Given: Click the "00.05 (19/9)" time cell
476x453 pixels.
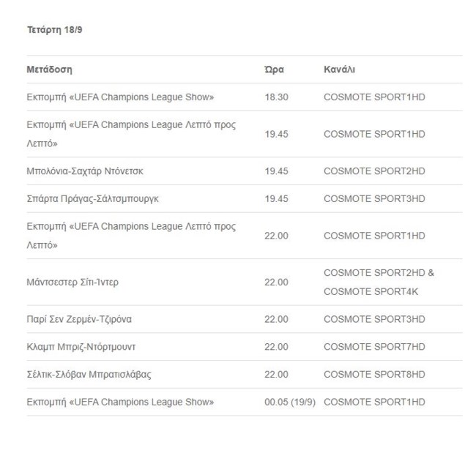Looking at the screenshot, I should 290,402.
